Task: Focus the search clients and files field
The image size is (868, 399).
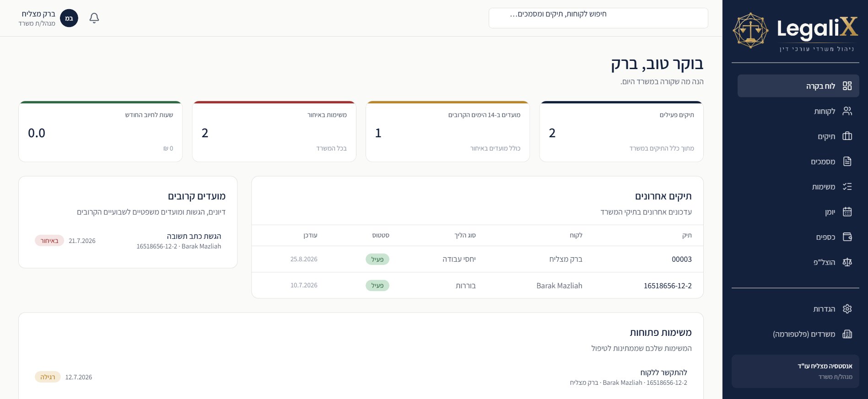Action: click(x=598, y=18)
